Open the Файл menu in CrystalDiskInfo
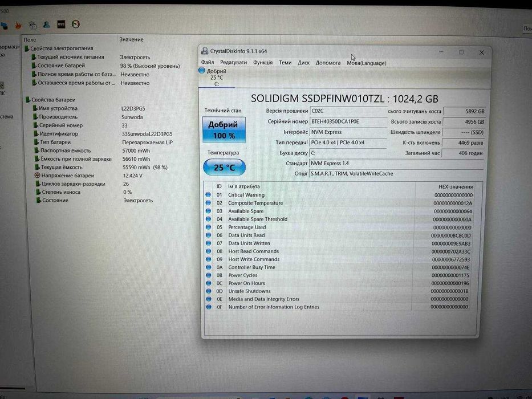Viewport: 532px width, 399px height. coord(208,63)
